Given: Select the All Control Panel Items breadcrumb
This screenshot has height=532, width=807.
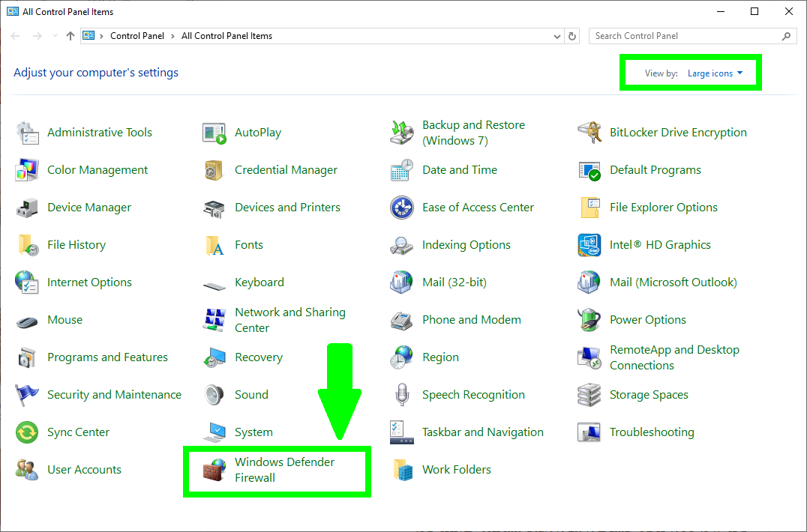Looking at the screenshot, I should click(226, 36).
